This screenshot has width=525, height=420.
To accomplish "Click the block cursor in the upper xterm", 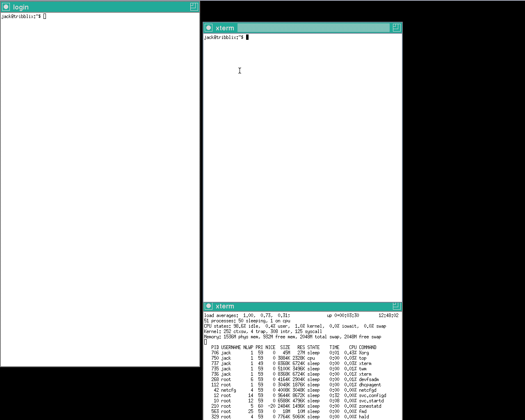I will click(248, 37).
